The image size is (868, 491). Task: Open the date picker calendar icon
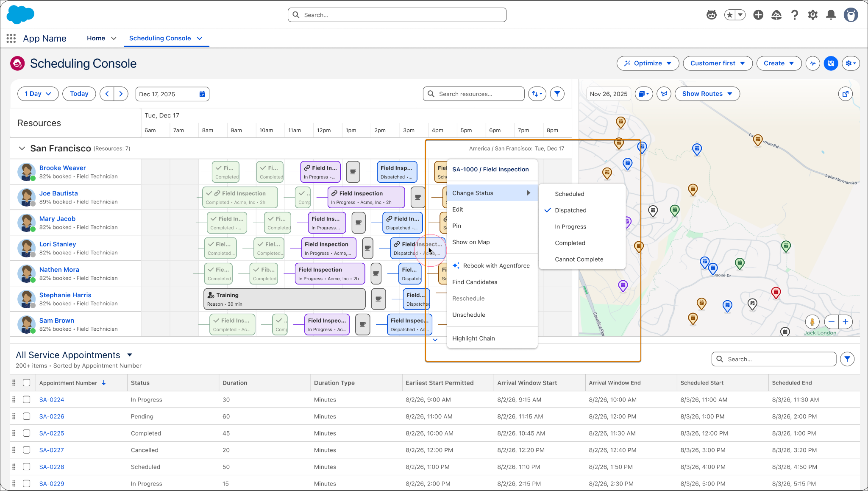pyautogui.click(x=202, y=94)
